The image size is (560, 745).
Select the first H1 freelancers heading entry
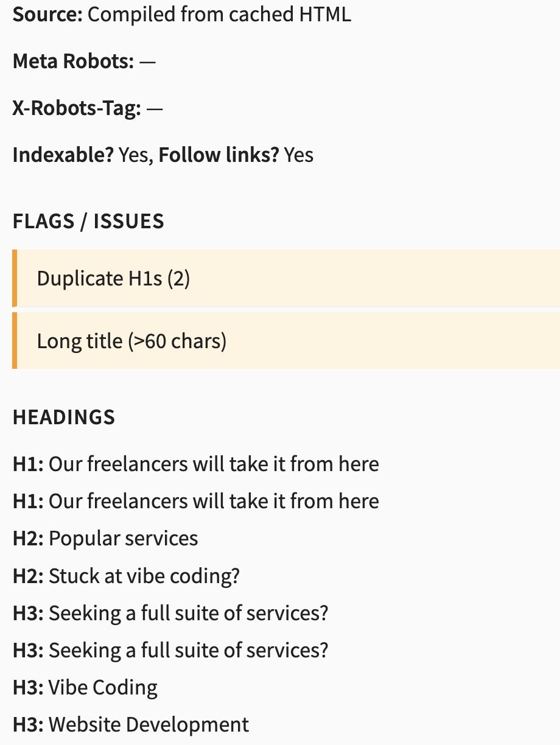[x=196, y=464]
